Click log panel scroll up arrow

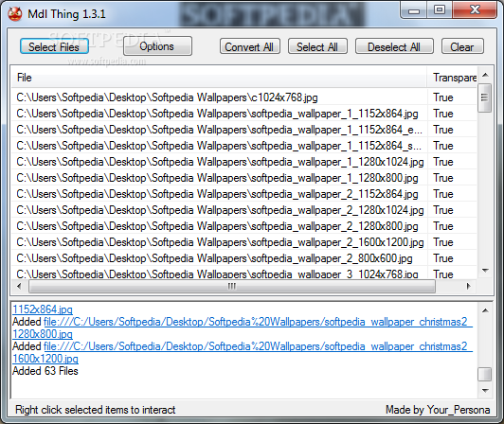pyautogui.click(x=485, y=310)
